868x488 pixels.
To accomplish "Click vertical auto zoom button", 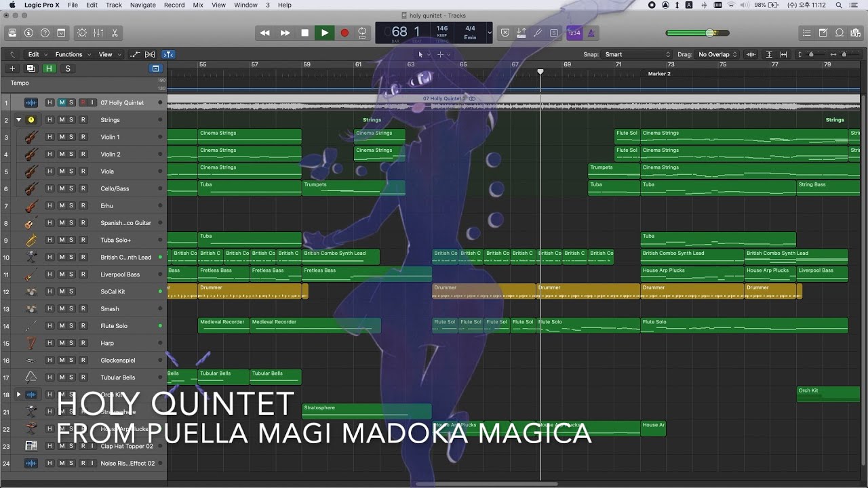I will [x=769, y=54].
